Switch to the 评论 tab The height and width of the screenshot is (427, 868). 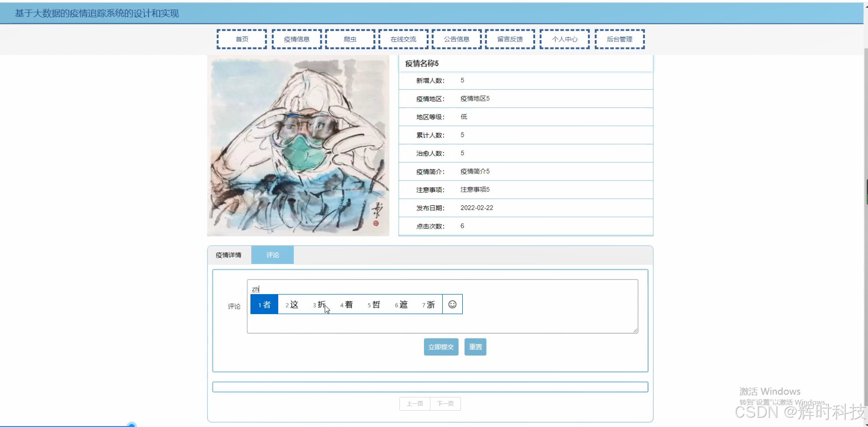pyautogui.click(x=272, y=255)
